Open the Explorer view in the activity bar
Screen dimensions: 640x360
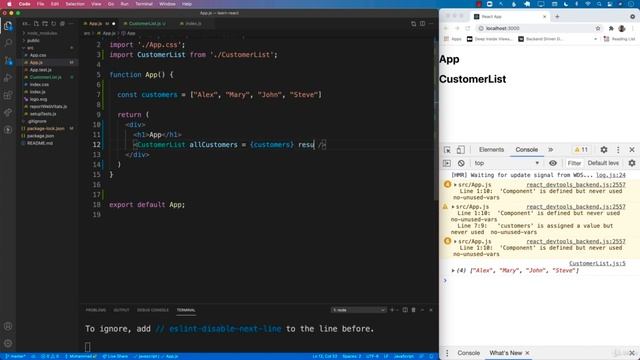(x=8, y=26)
